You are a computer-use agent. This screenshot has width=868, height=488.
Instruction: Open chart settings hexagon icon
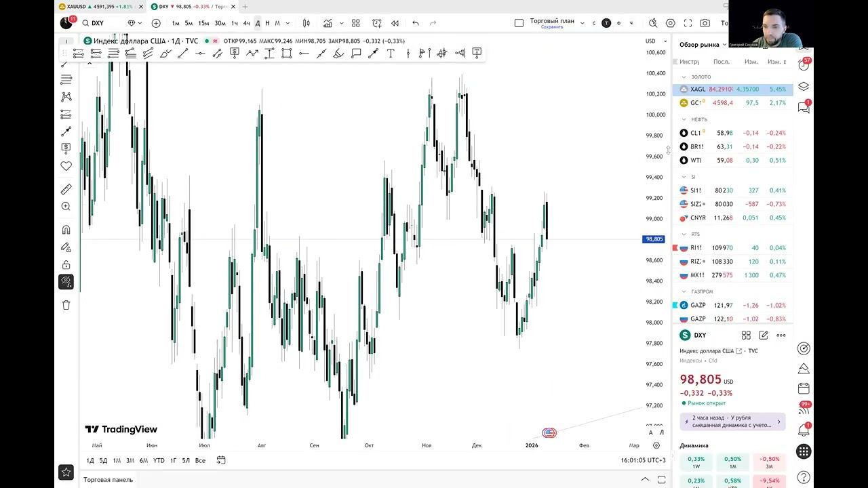tap(671, 23)
